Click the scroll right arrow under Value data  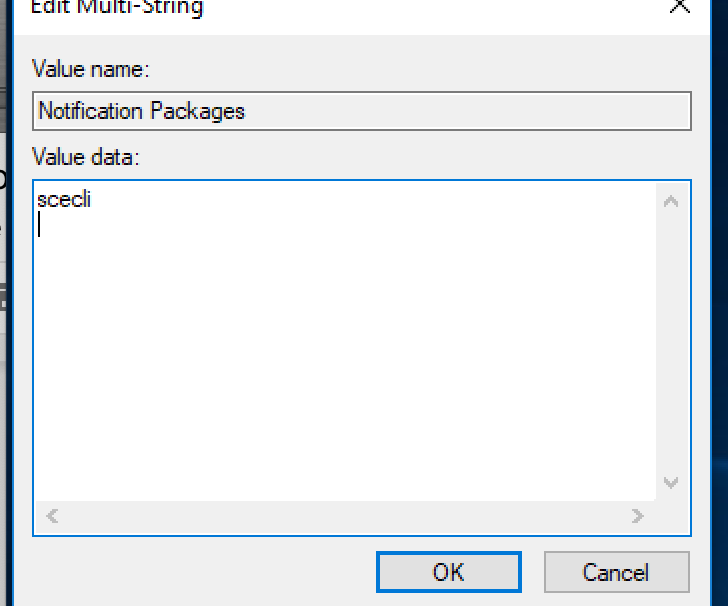tap(637, 516)
